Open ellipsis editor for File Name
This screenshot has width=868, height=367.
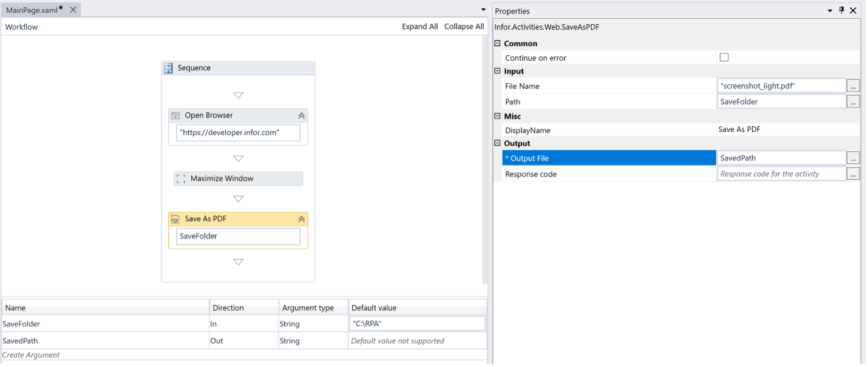(853, 86)
